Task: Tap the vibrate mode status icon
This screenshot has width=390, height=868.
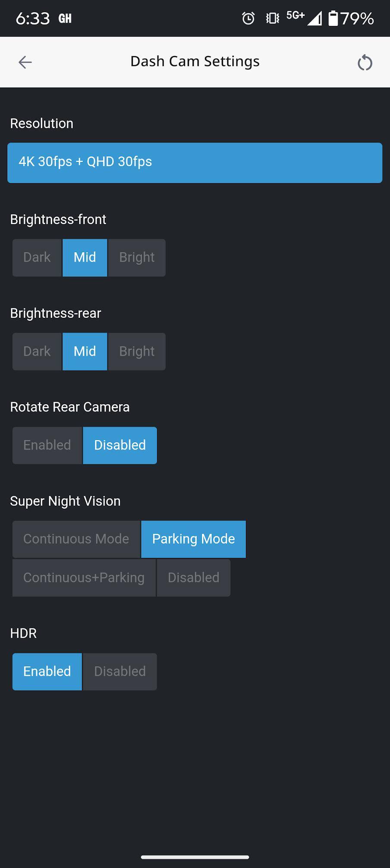Action: click(x=272, y=18)
